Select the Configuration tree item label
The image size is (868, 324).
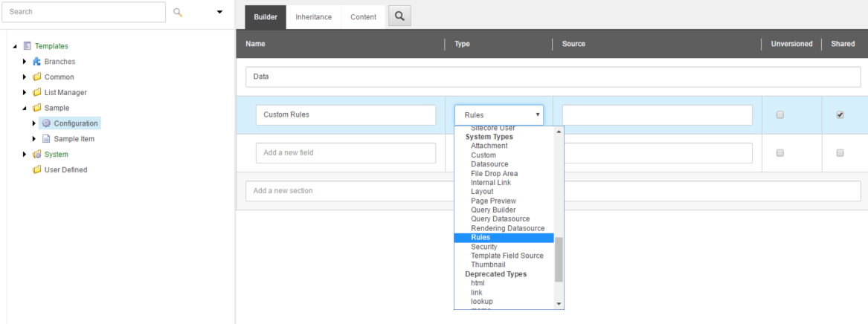tap(76, 123)
